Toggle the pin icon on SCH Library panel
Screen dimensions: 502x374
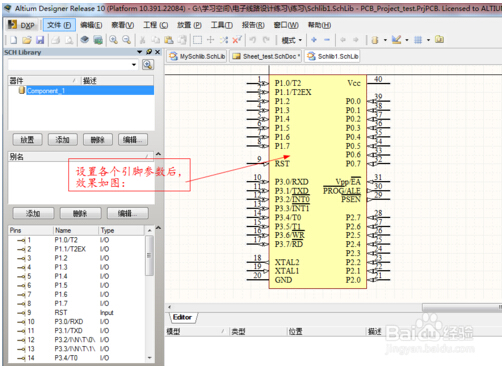pos(149,52)
